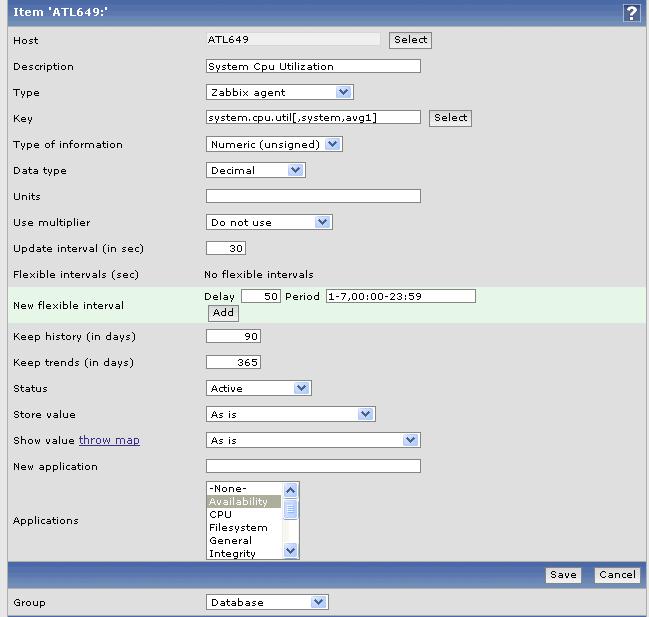
Task: Click Select button next to Host field
Action: (x=410, y=40)
